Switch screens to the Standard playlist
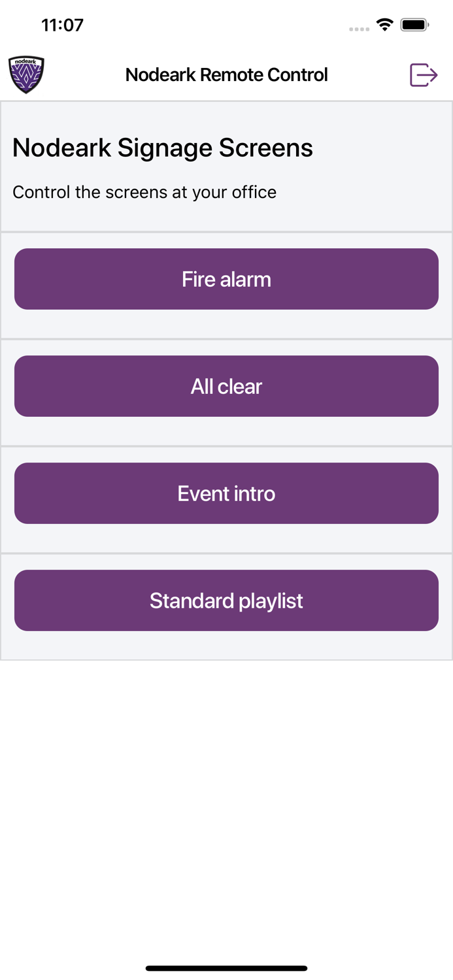This screenshot has height=980, width=453. click(226, 600)
